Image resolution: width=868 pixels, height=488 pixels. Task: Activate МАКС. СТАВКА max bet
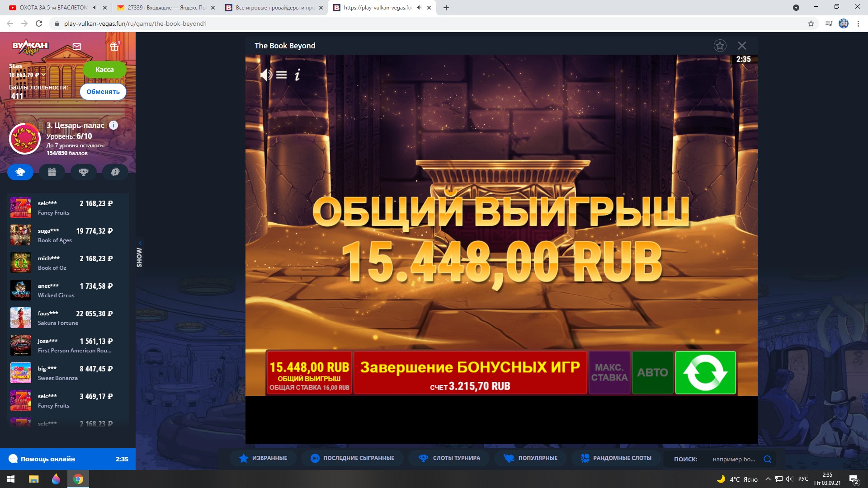click(x=609, y=372)
